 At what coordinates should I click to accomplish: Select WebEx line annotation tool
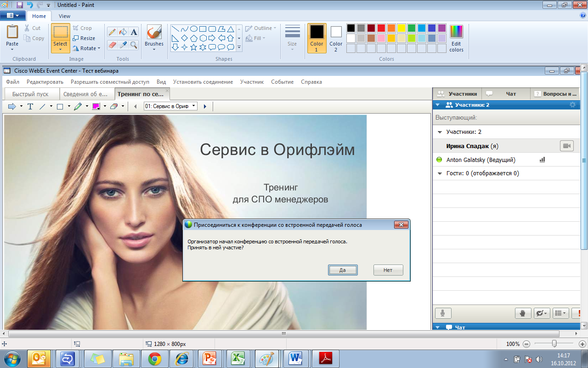click(x=42, y=106)
